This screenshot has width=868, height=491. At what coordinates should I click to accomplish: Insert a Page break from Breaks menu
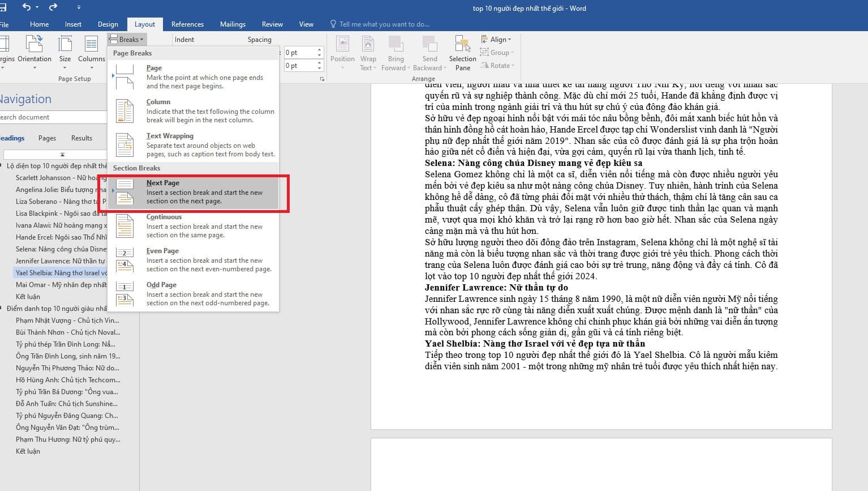click(x=194, y=76)
